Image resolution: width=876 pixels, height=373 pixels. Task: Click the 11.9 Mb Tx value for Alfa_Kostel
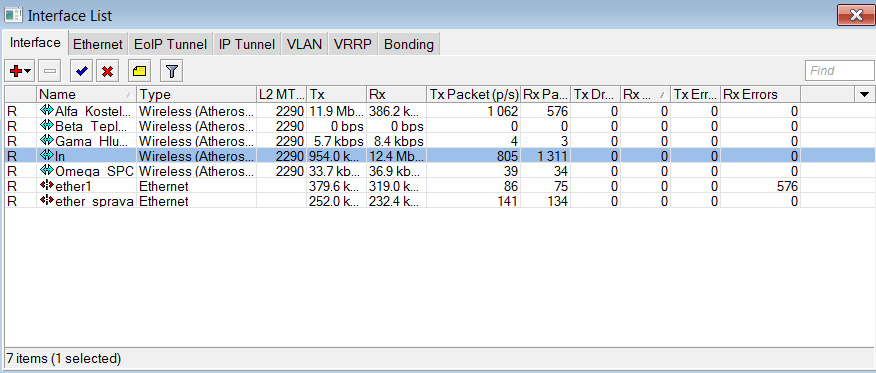point(336,111)
